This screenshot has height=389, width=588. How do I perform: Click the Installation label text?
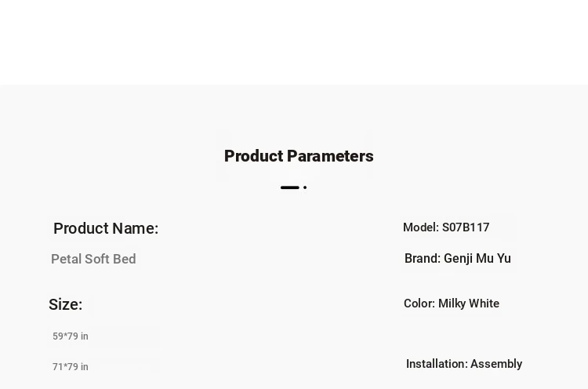tap(437, 364)
